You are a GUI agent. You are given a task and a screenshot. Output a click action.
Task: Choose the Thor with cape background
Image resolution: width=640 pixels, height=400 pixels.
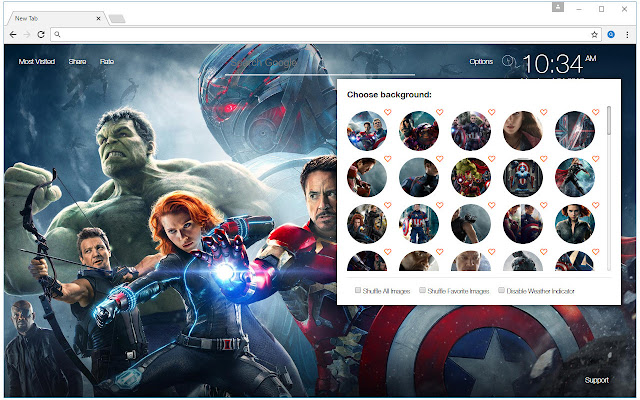[x=575, y=178]
